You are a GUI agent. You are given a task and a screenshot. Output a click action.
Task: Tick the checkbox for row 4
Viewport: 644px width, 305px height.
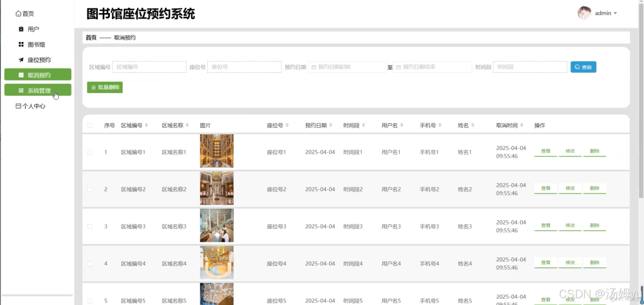[90, 264]
